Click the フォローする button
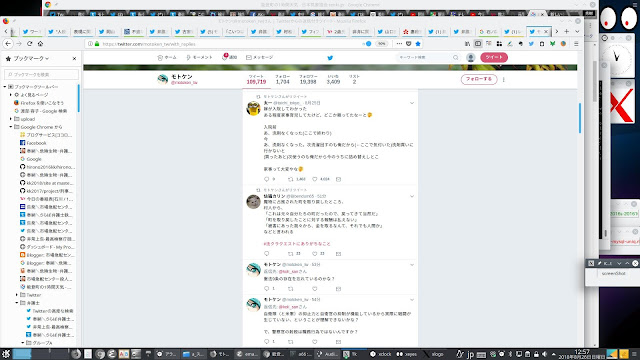 pos(479,79)
